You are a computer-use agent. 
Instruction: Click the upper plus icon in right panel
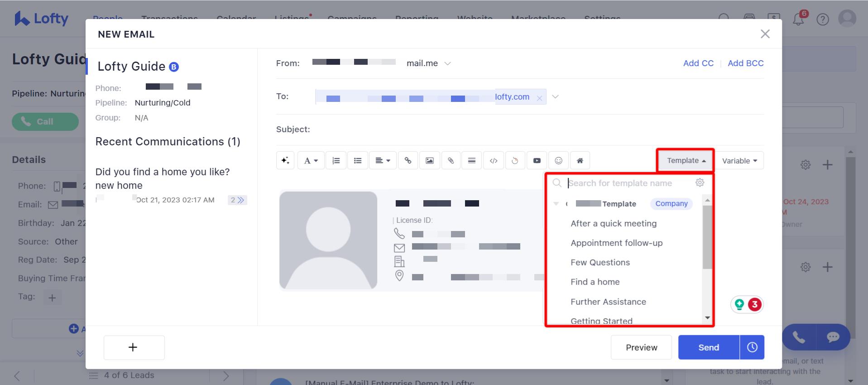828,165
